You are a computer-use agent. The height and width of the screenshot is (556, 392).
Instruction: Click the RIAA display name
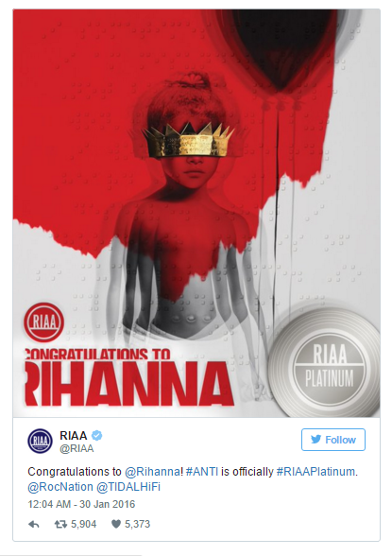(74, 435)
